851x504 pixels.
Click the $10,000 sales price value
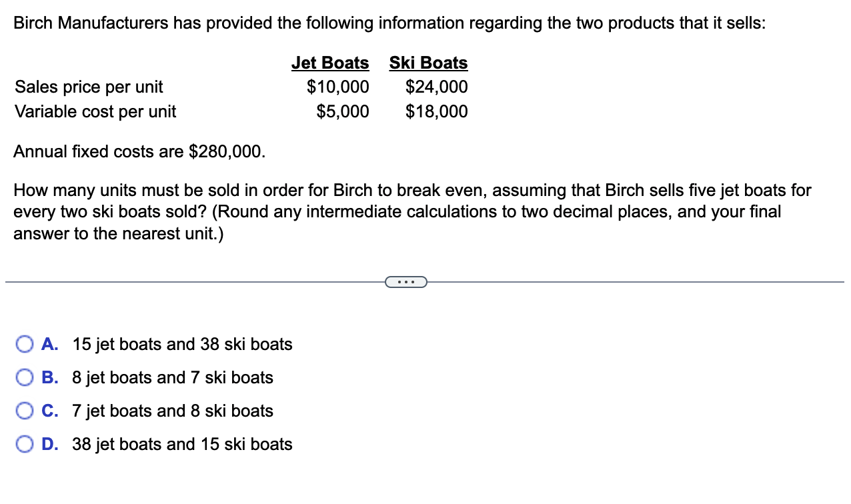(x=338, y=87)
